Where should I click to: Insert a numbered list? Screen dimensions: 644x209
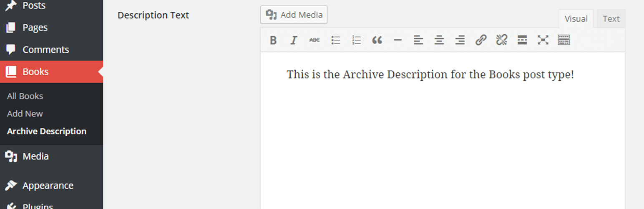tap(356, 40)
